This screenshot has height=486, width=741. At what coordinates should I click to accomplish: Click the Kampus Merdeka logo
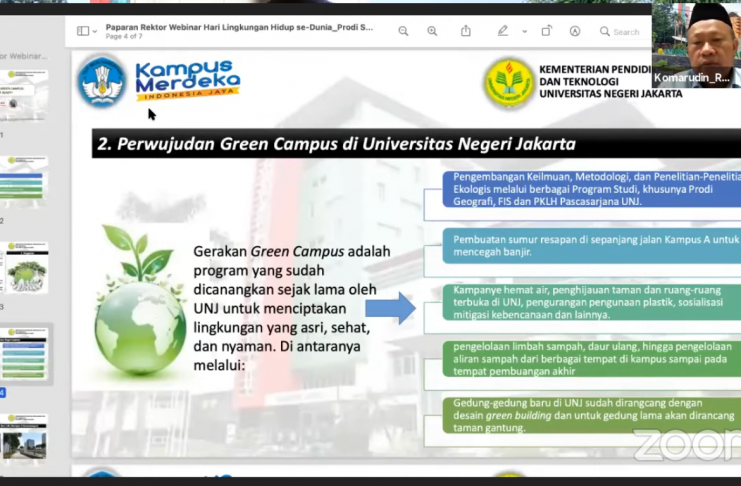pyautogui.click(x=160, y=82)
